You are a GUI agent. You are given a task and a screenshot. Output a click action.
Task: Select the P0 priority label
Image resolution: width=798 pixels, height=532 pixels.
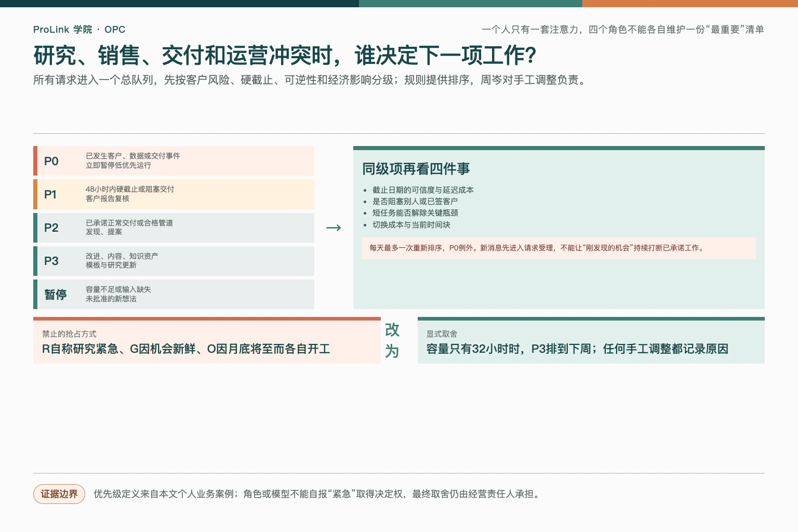[x=51, y=161]
